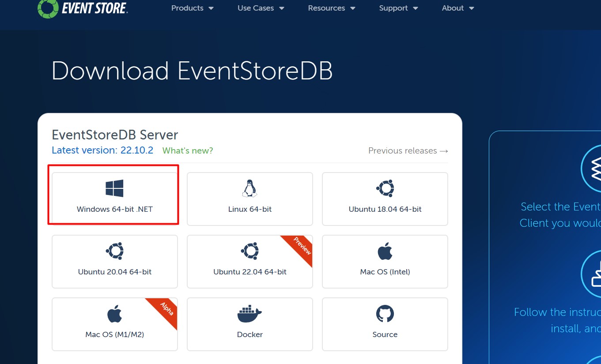Open the Source download option
This screenshot has width=601, height=364.
pyautogui.click(x=385, y=324)
